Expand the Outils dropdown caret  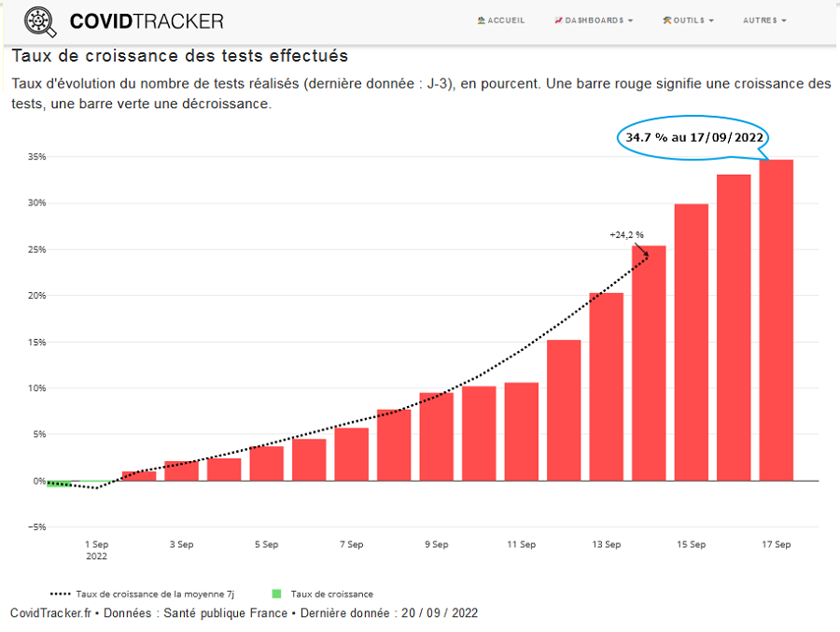(711, 21)
